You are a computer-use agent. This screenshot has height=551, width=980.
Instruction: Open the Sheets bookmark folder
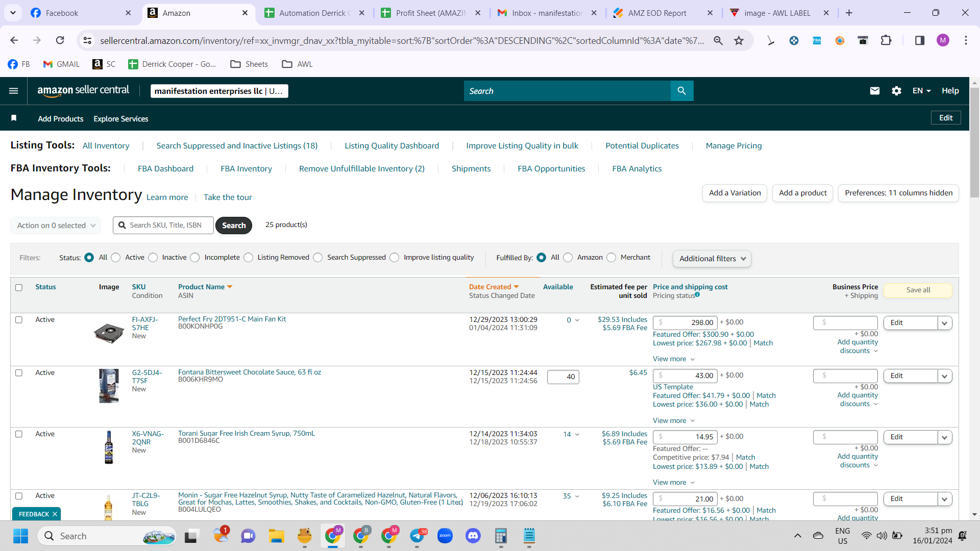(249, 64)
